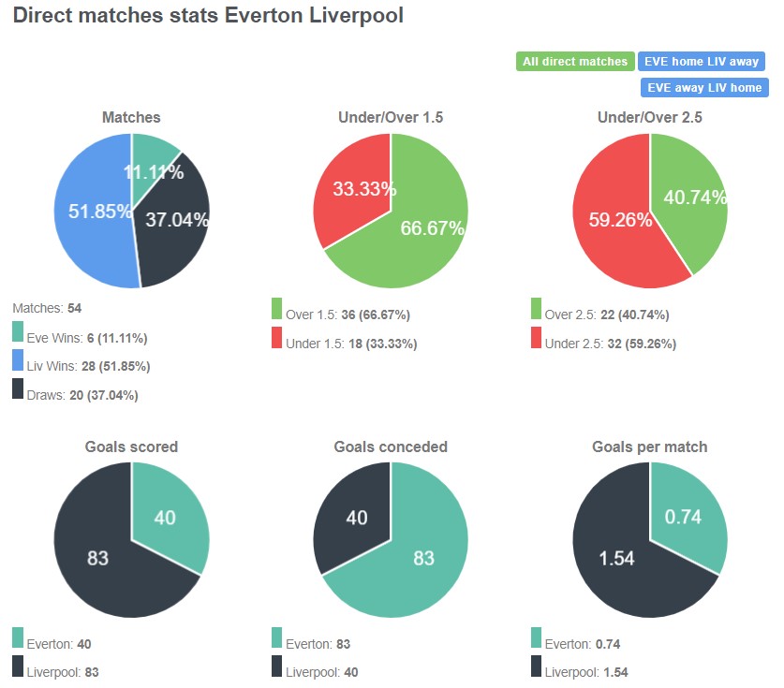The image size is (784, 688).
Task: Enable the EVE home LIV away filter
Action: click(x=703, y=61)
